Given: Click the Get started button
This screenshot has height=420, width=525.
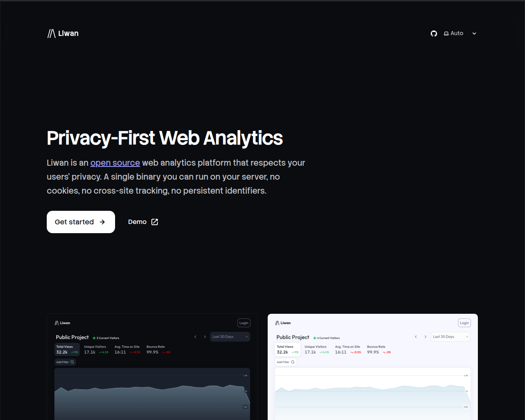Looking at the screenshot, I should click(81, 222).
